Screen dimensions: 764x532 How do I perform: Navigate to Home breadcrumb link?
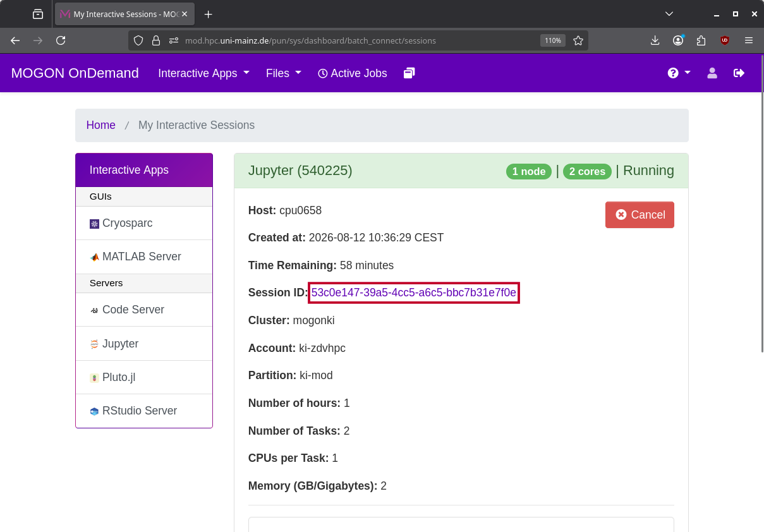[101, 125]
